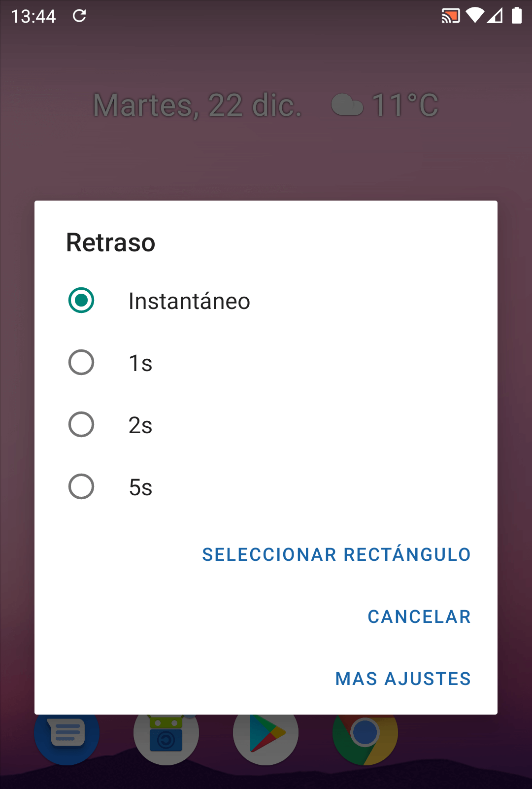Tap the CANCELAR button

[x=419, y=617]
